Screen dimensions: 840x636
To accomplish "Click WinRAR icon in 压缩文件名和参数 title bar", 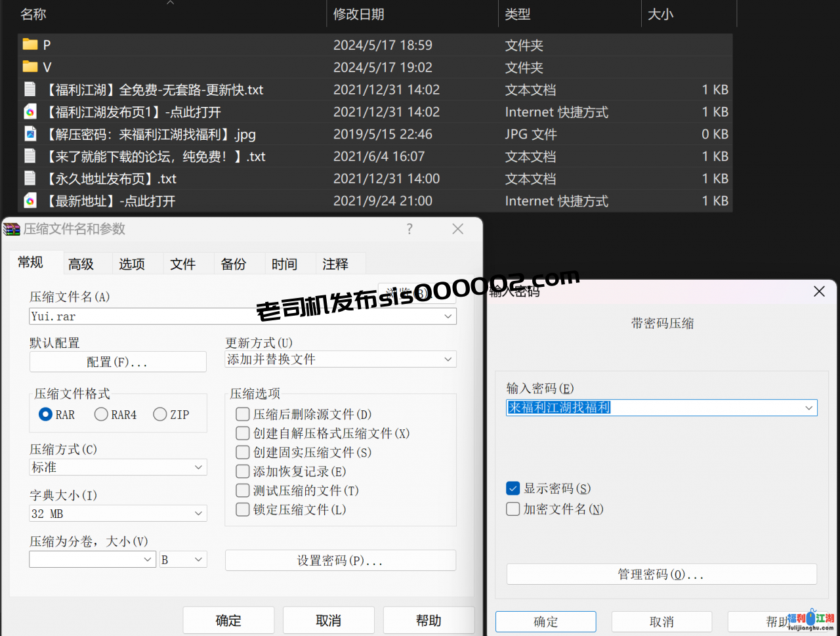I will click(12, 229).
